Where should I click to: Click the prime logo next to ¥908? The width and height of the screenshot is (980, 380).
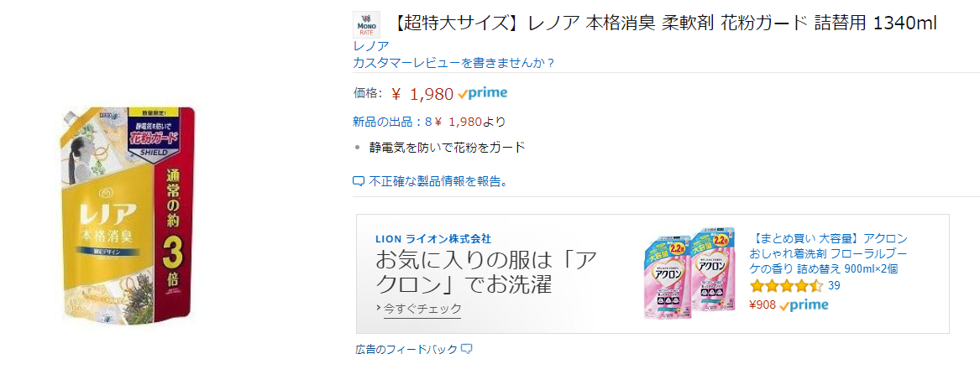tap(804, 305)
